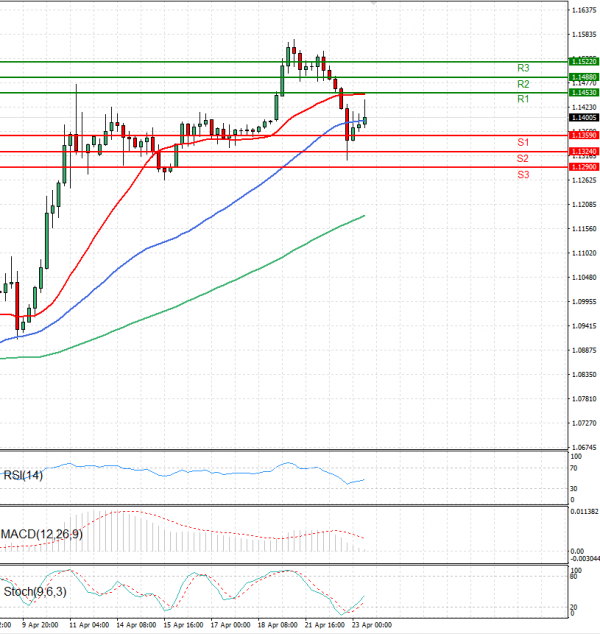Click the 20 level on Stoch scale
The image size is (600, 634).
[x=573, y=607]
